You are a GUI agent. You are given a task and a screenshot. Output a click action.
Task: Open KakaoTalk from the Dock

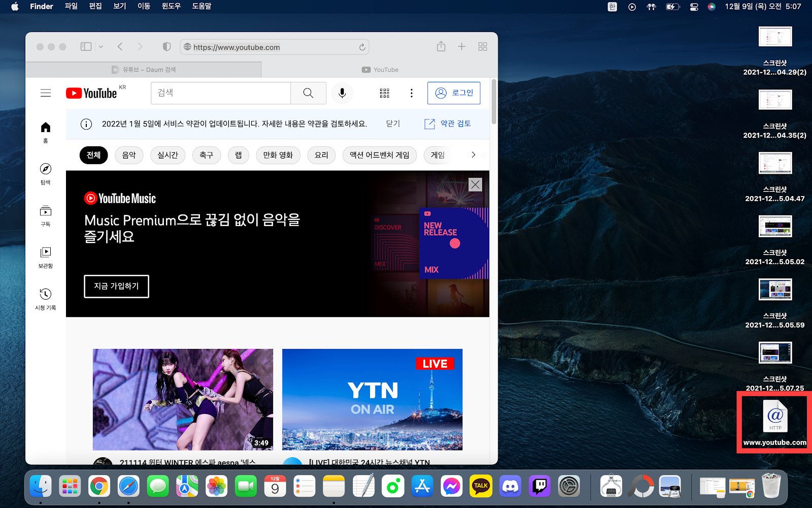(x=481, y=487)
